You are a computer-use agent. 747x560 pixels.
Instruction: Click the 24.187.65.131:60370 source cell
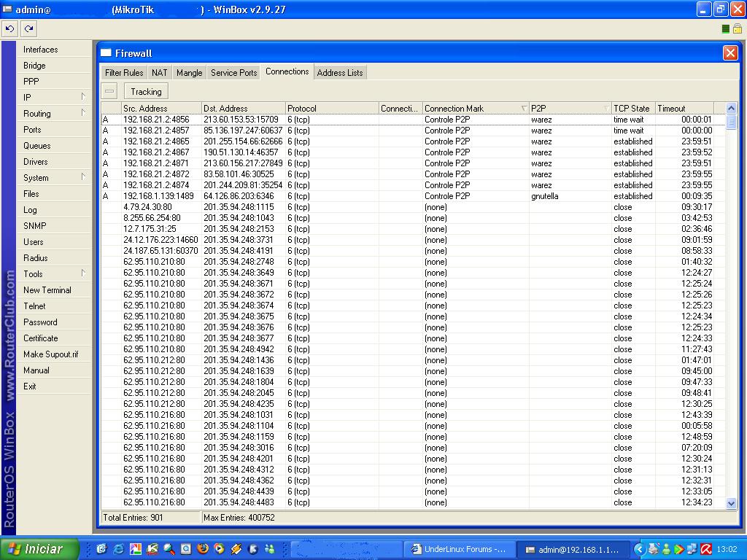click(x=160, y=251)
